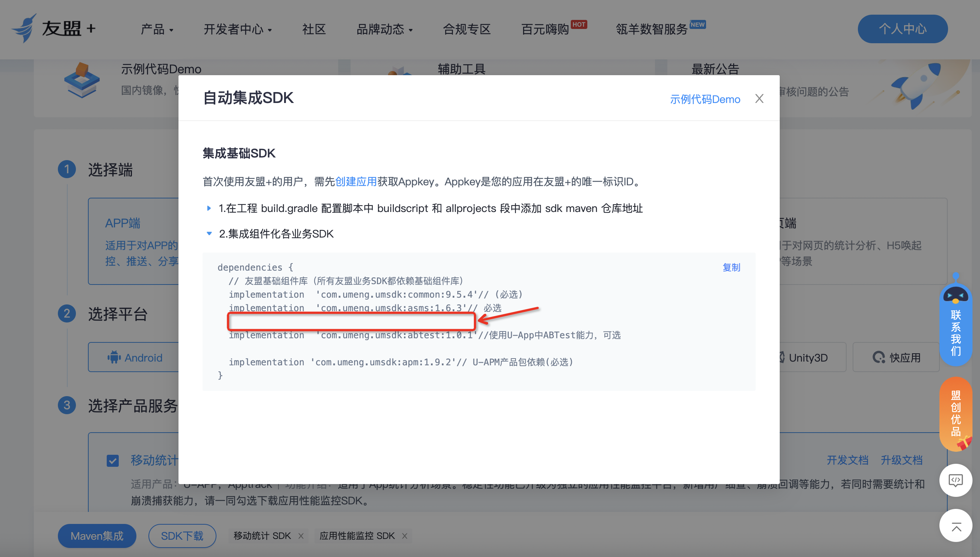
Task: Collapse step 2 集成组件化各业务SDK
Action: click(x=209, y=233)
